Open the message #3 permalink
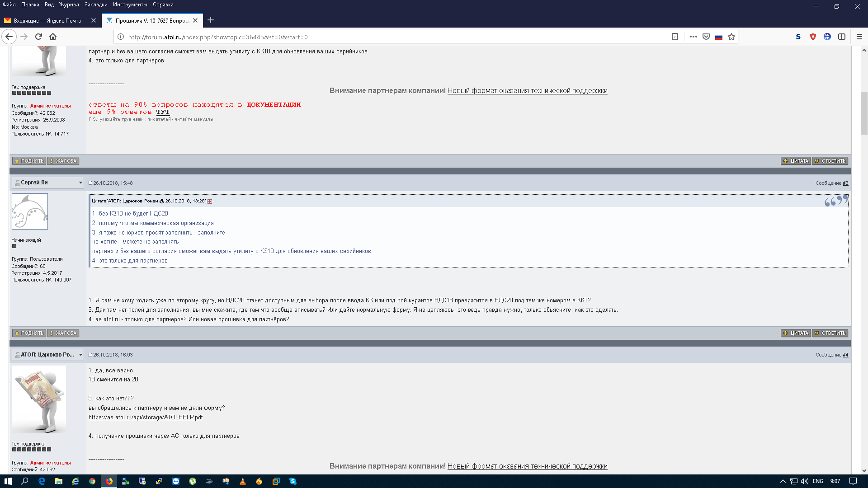The height and width of the screenshot is (488, 868). (x=845, y=183)
